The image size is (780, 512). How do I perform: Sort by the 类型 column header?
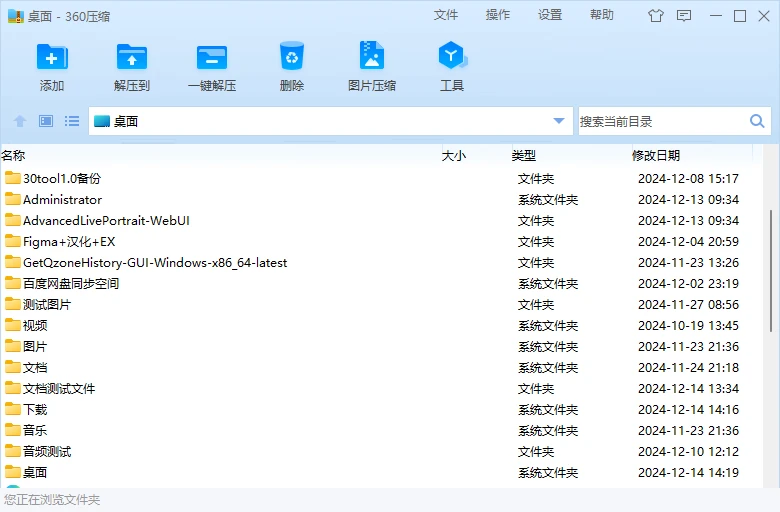point(524,156)
